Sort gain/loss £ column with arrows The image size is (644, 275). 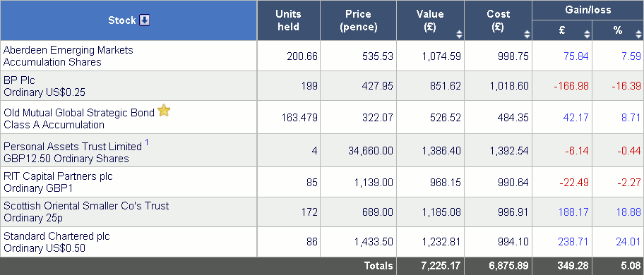(x=587, y=35)
